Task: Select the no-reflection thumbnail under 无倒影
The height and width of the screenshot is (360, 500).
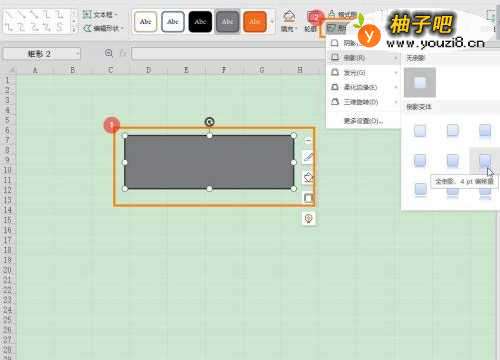Action: pos(420,82)
